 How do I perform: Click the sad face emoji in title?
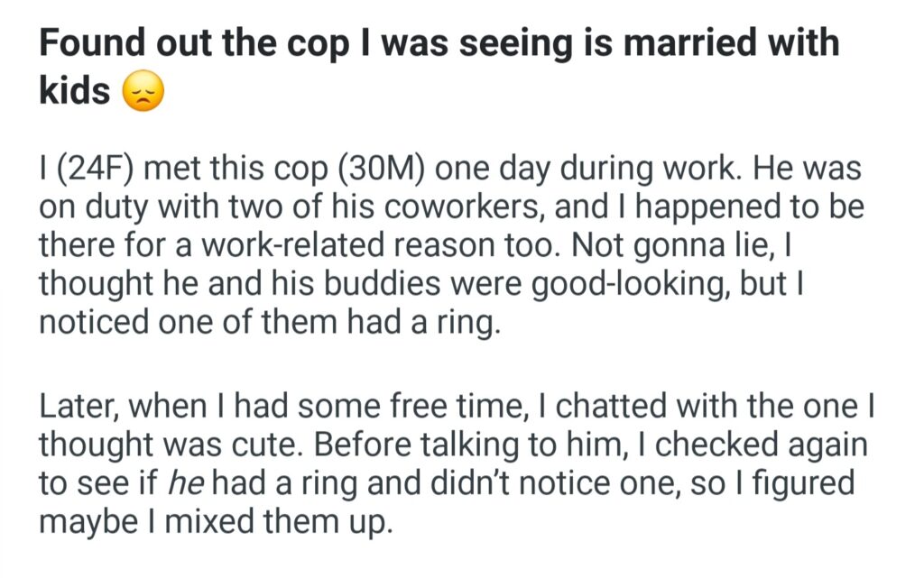(x=141, y=92)
